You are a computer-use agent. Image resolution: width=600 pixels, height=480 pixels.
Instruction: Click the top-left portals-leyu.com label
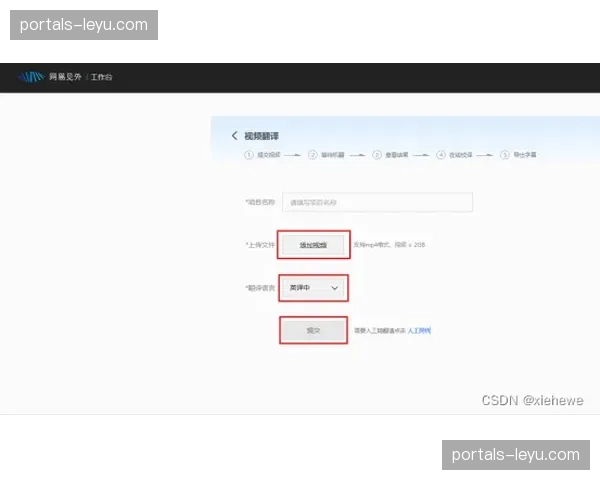click(84, 24)
